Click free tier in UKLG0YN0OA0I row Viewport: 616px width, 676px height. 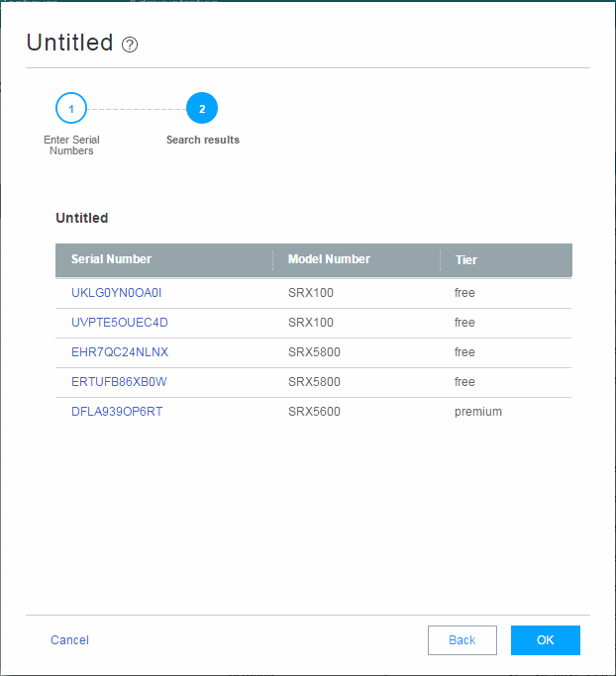pyautogui.click(x=464, y=293)
